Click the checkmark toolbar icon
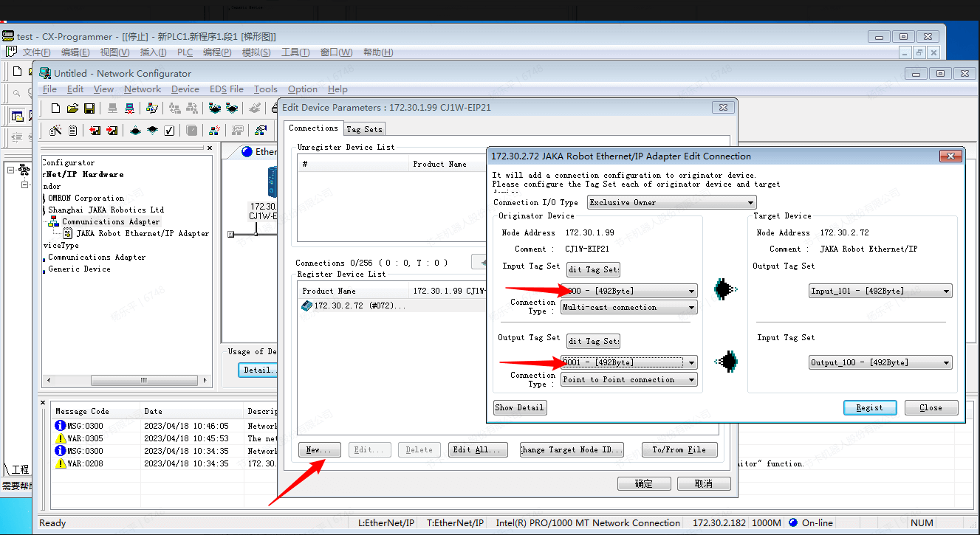The width and height of the screenshot is (980, 535). [x=169, y=131]
